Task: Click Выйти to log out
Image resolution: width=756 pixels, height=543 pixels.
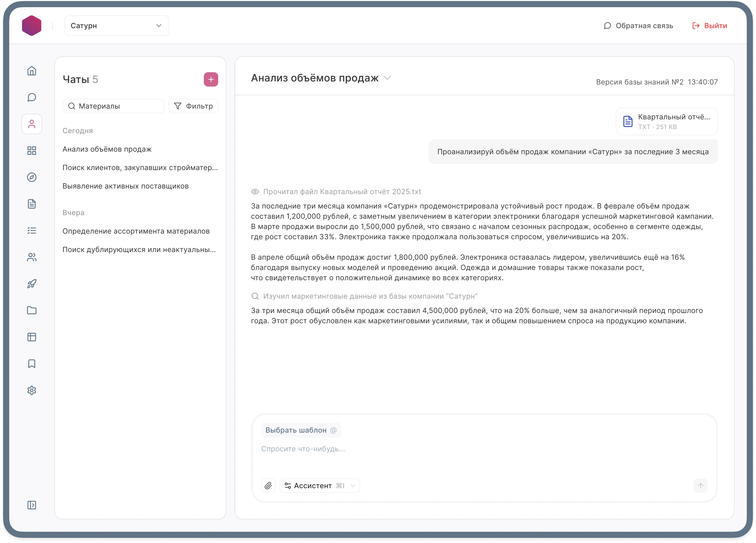Action: [710, 26]
